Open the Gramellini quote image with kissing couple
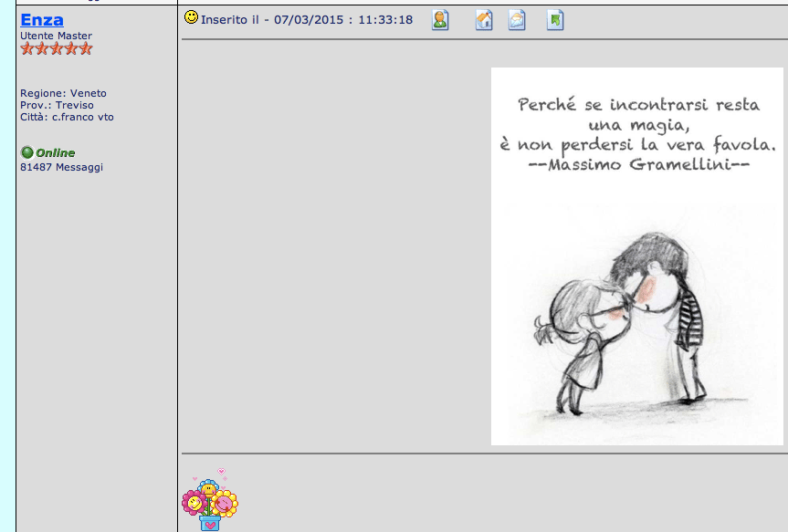Screen dimensions: 788x532 point(636,256)
